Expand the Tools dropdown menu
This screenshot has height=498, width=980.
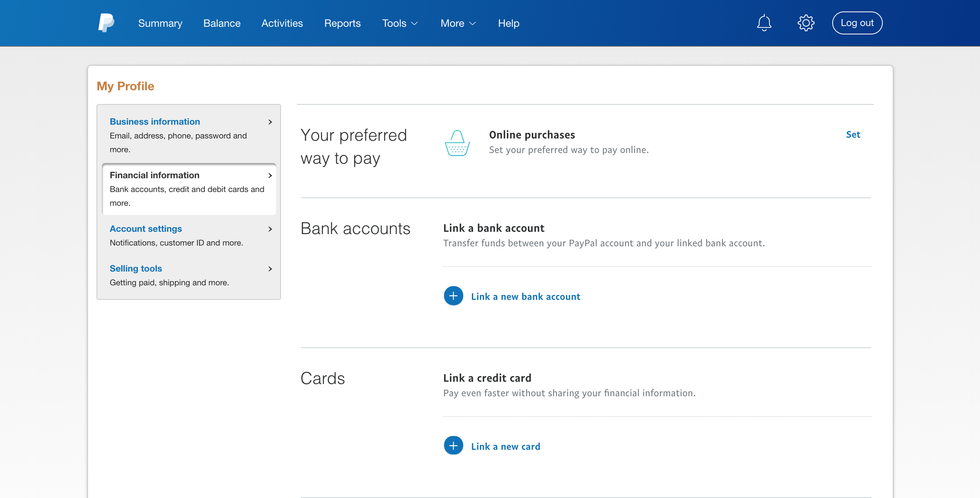[400, 23]
